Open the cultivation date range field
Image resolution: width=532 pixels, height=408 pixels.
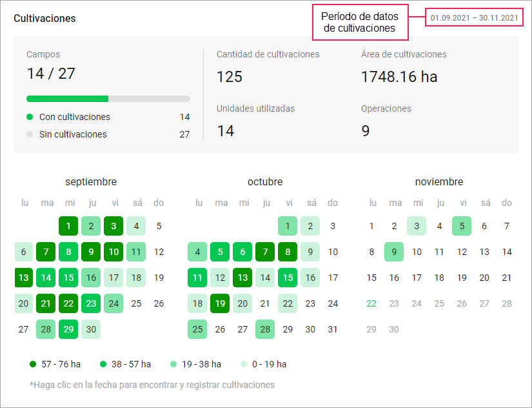(x=473, y=18)
